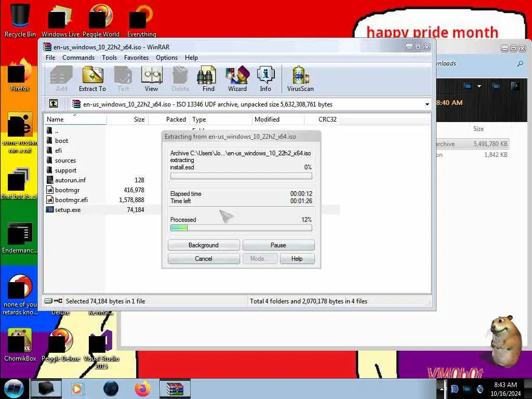This screenshot has height=399, width=532.
Task: Click the search icon in Downloads window
Action: pos(520,63)
